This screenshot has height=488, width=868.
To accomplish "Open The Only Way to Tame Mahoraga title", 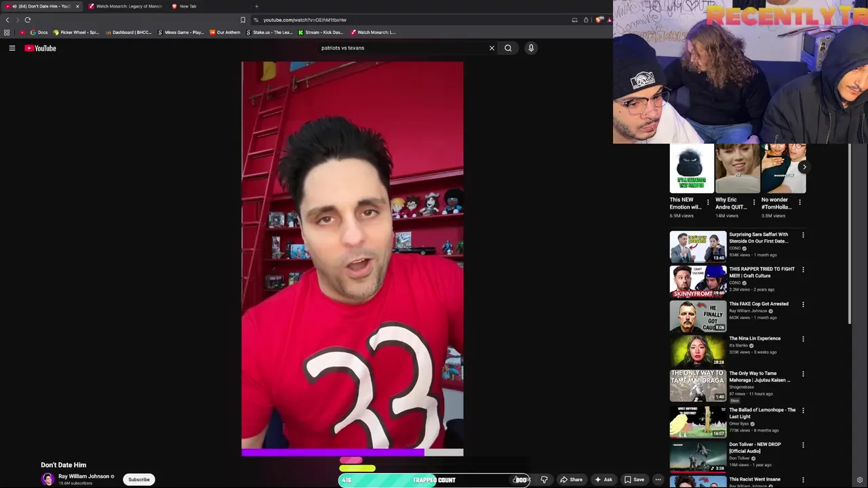I will 759,377.
